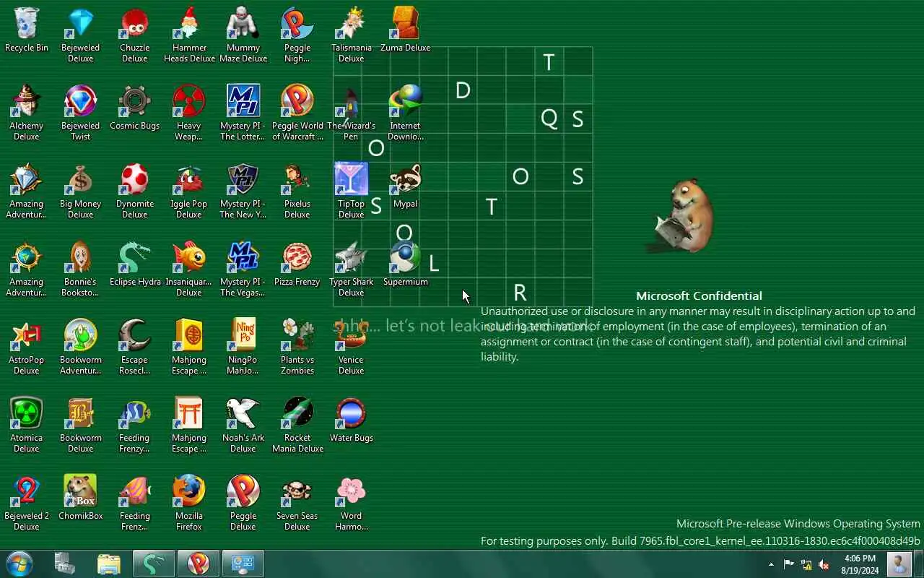Image resolution: width=924 pixels, height=578 pixels.
Task: Open Chuzzle Deluxe shortcut
Action: coord(135,35)
